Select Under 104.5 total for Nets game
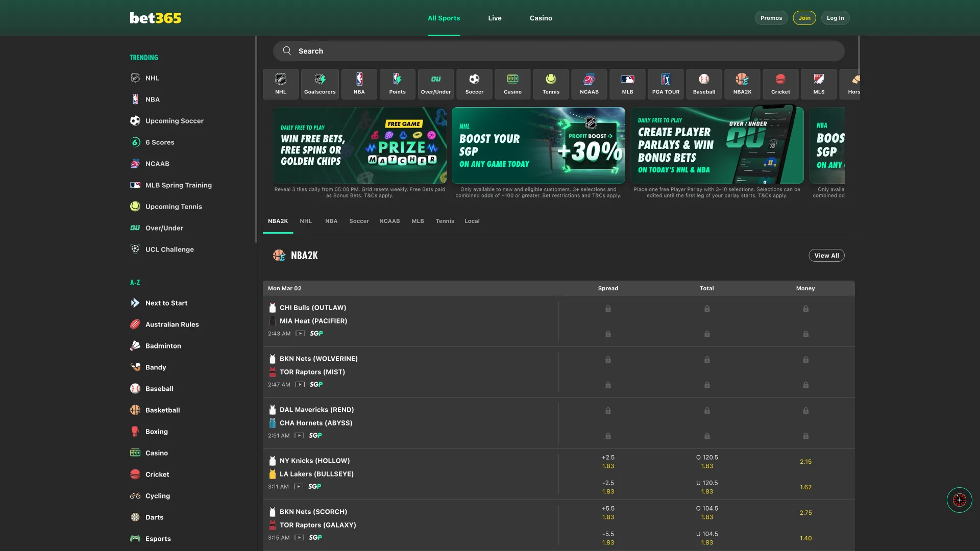The height and width of the screenshot is (551, 980). 707,538
